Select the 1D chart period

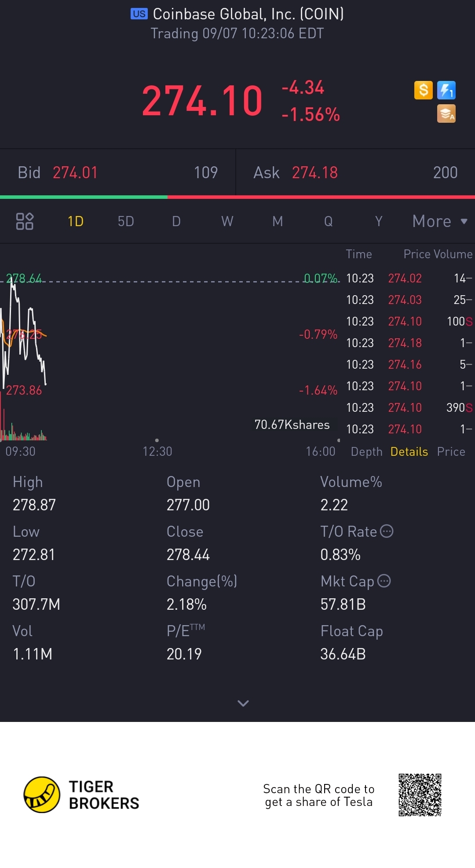coord(76,221)
